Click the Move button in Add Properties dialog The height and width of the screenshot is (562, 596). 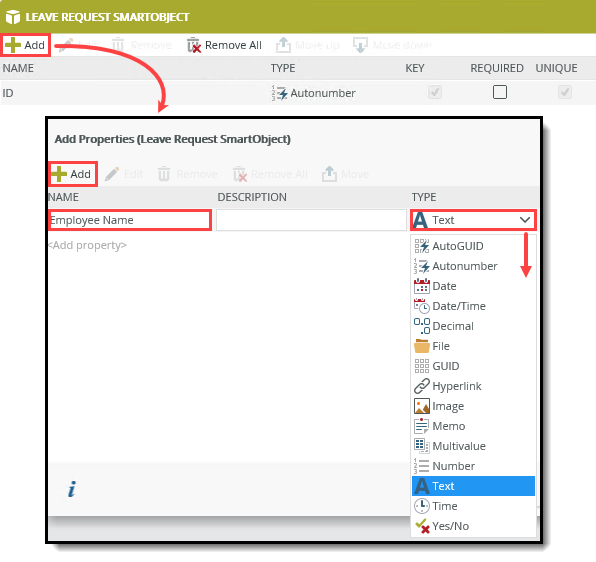[x=345, y=174]
